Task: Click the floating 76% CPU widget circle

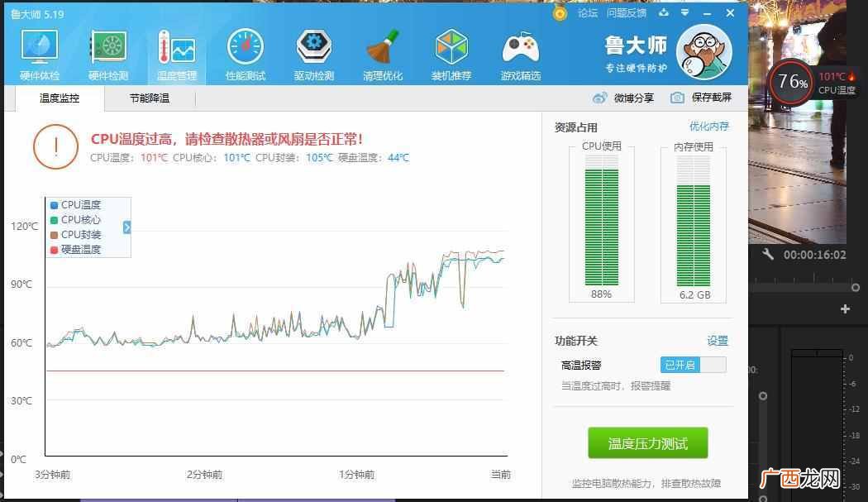Action: pyautogui.click(x=791, y=82)
